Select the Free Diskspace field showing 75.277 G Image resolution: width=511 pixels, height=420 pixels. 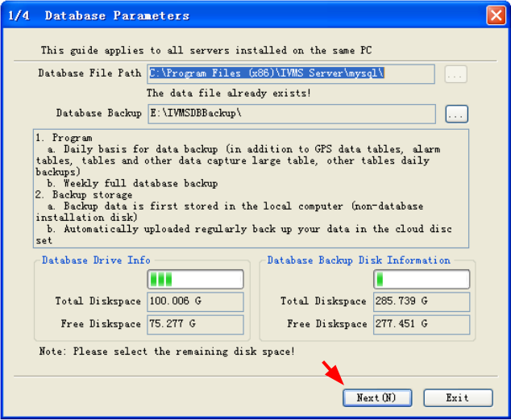pos(195,324)
